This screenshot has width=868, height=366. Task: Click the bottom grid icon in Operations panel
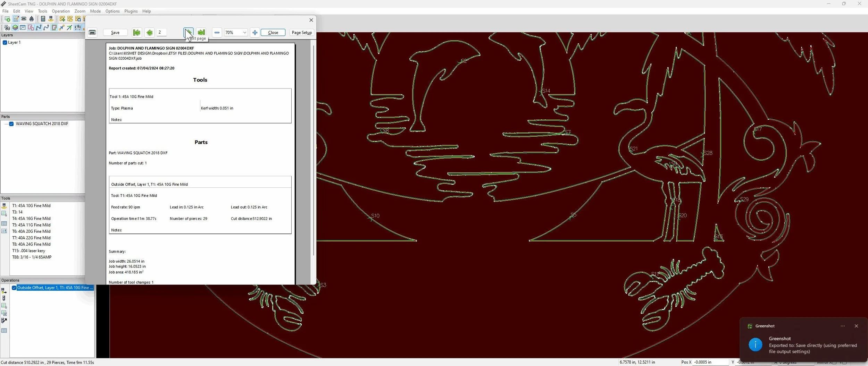click(4, 331)
